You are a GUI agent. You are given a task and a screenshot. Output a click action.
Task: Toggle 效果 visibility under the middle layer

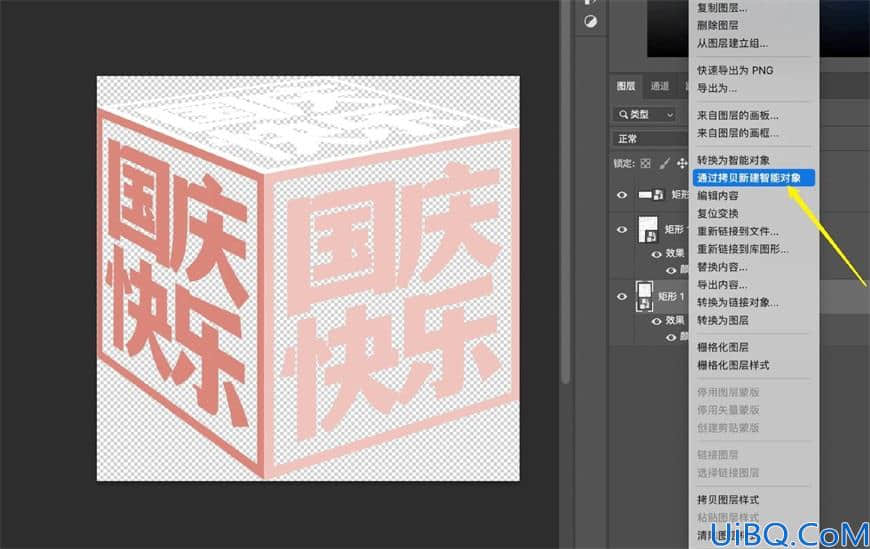(x=656, y=254)
